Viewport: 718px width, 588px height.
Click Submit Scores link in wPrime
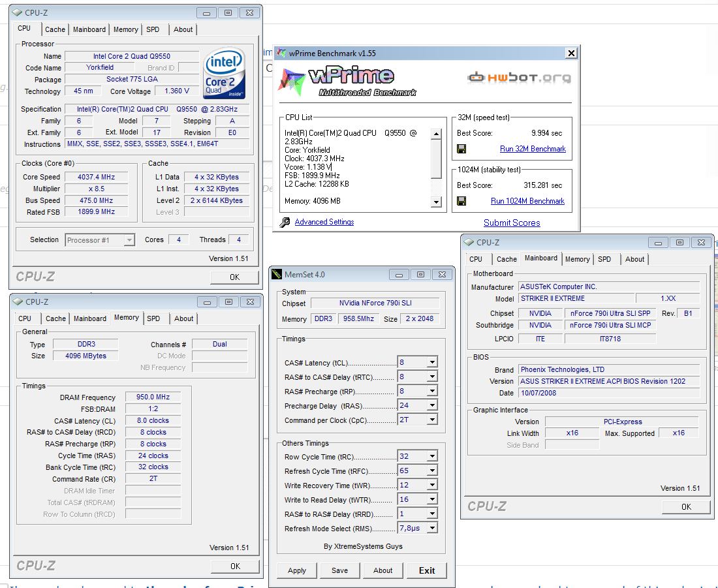click(x=512, y=223)
